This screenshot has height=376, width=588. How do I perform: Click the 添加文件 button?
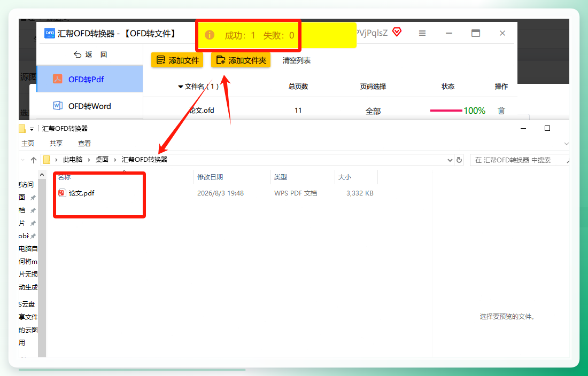(x=177, y=60)
